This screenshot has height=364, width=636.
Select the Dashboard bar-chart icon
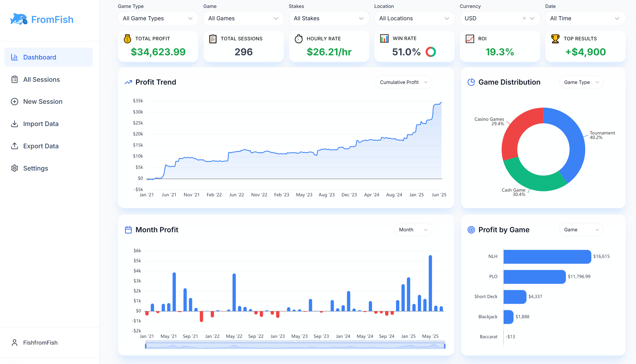coord(15,57)
